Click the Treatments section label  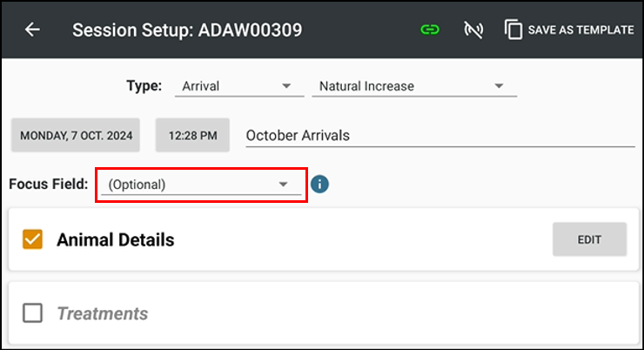(x=103, y=313)
